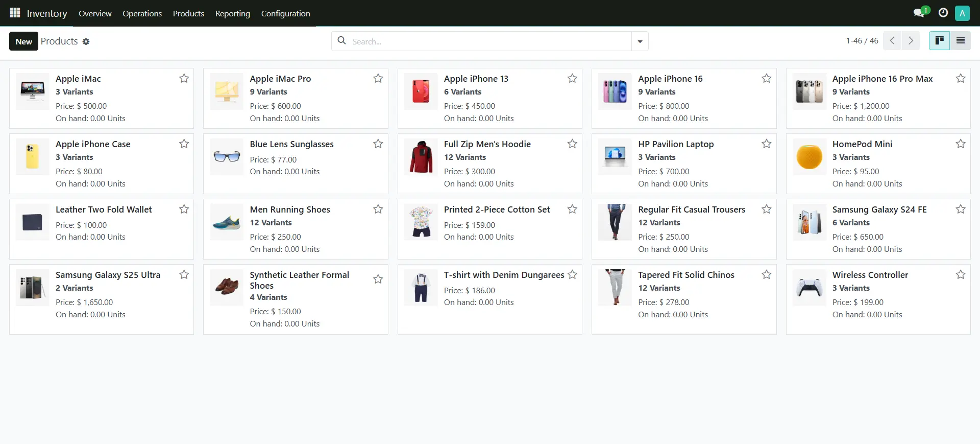Switch to Kanban view

click(x=939, y=41)
